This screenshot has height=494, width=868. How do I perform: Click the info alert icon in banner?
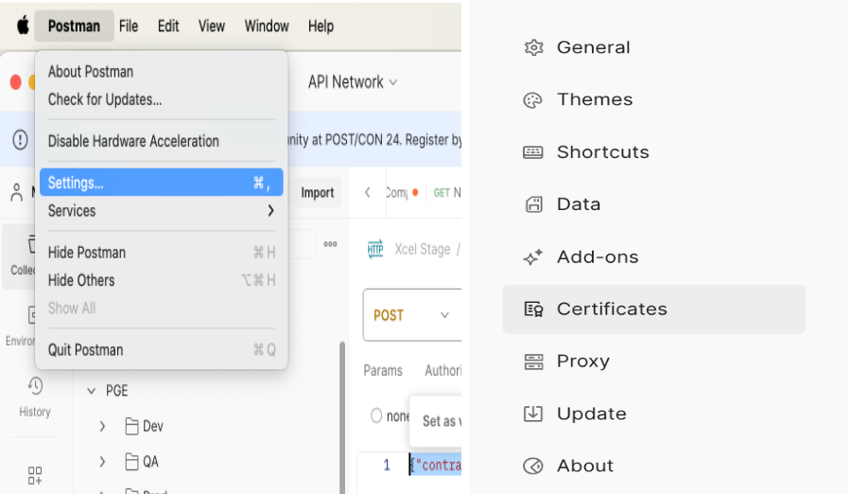[x=20, y=139]
